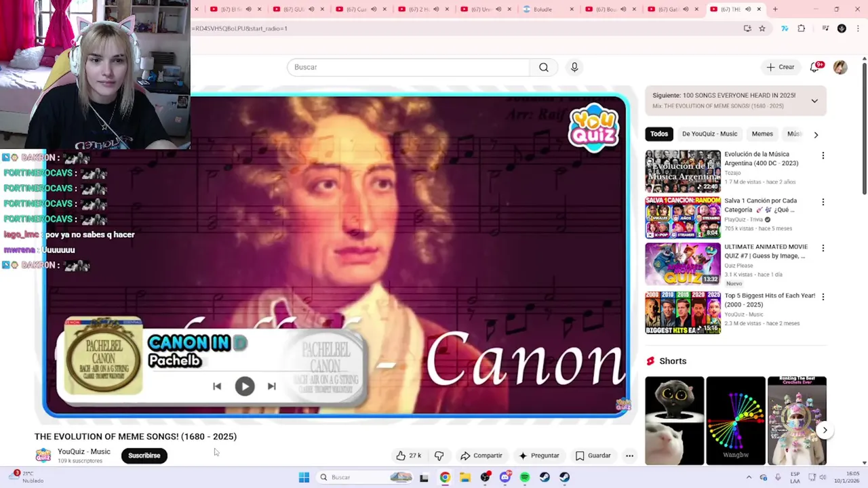Open options menu for Animated Movie Quiz video
This screenshot has height=488, width=868.
(823, 248)
